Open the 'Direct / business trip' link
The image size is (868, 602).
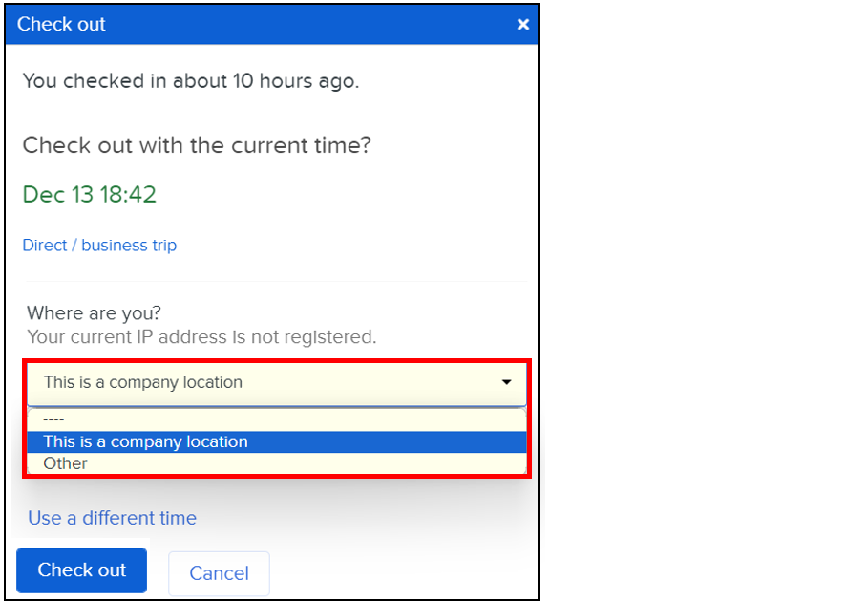[x=99, y=246]
